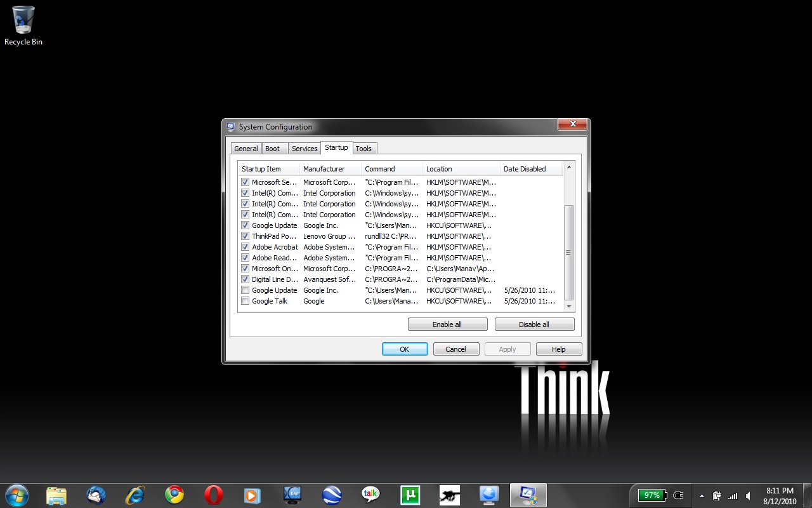Click the Help button
The width and height of the screenshot is (812, 508).
pos(559,349)
